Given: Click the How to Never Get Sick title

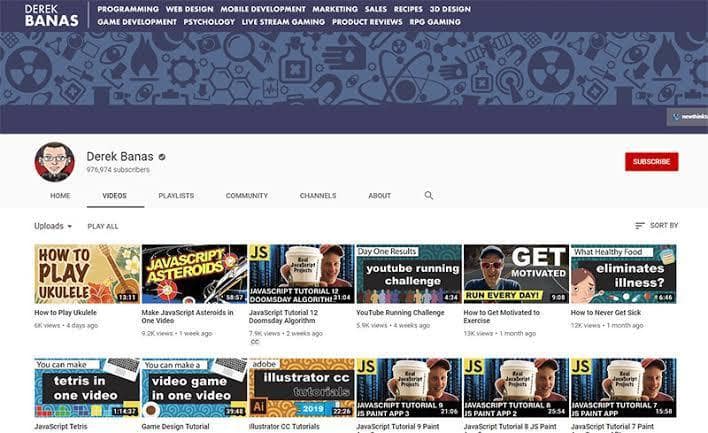Looking at the screenshot, I should click(606, 312).
